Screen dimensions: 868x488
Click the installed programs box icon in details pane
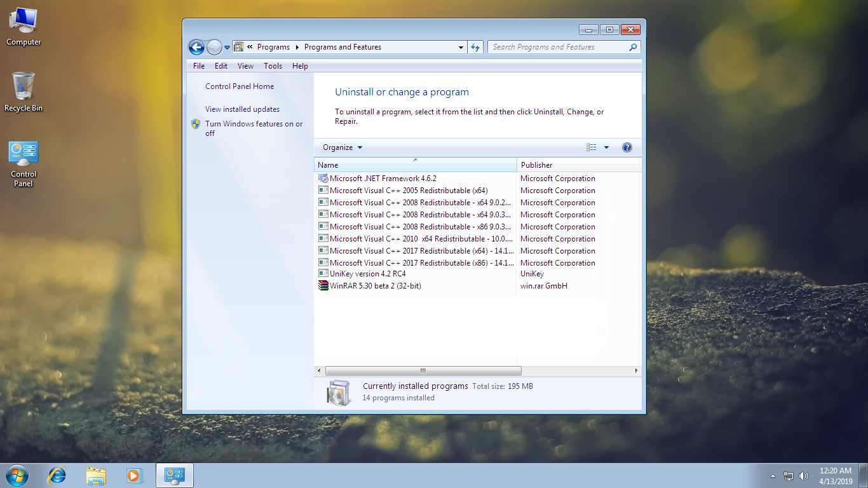coord(338,393)
